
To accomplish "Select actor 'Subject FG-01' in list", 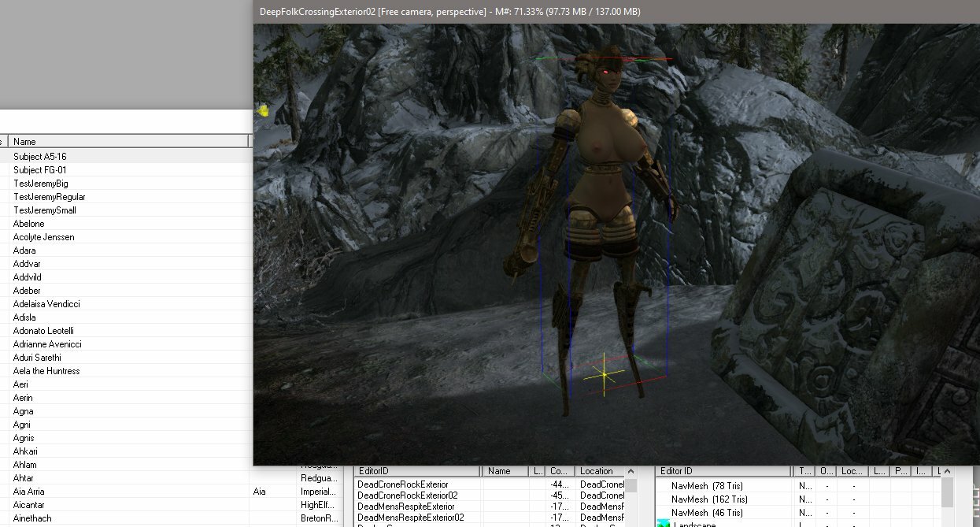I will [x=39, y=170].
